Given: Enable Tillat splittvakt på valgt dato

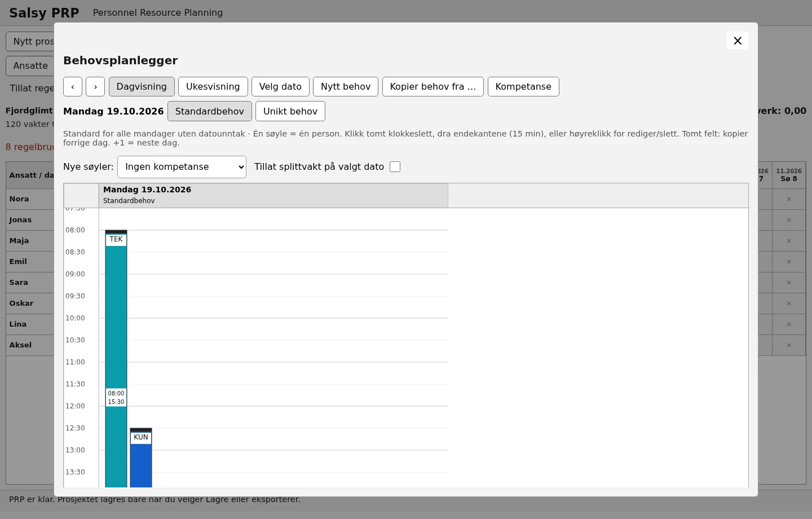Looking at the screenshot, I should 395,167.
